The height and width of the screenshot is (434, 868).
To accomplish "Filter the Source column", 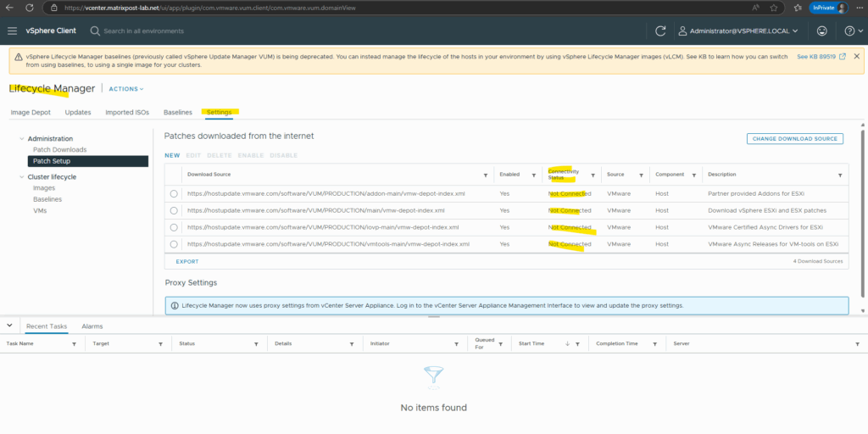I will pos(641,175).
